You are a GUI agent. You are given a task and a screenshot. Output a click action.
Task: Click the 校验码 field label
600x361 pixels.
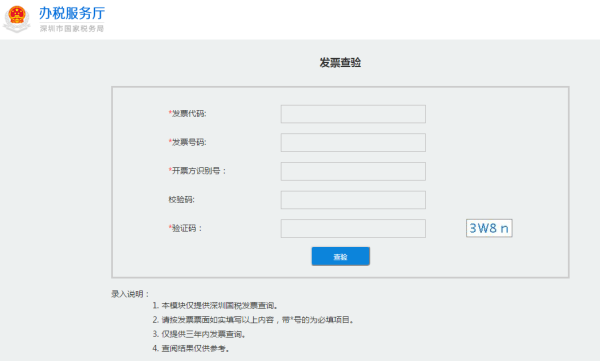(x=181, y=199)
